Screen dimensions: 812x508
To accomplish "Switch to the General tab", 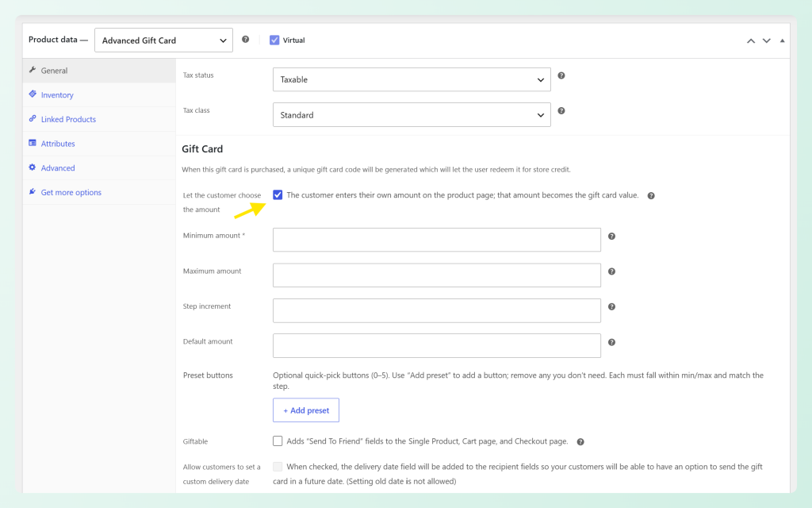I will (99, 71).
